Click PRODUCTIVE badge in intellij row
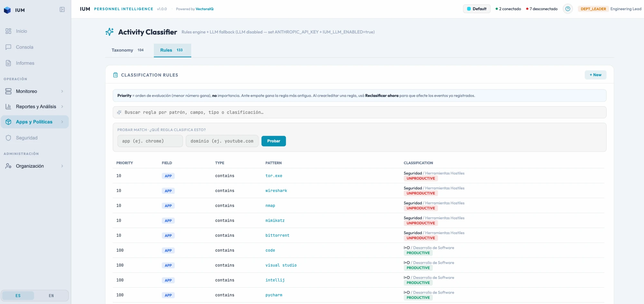This screenshot has width=644, height=304. [418, 283]
